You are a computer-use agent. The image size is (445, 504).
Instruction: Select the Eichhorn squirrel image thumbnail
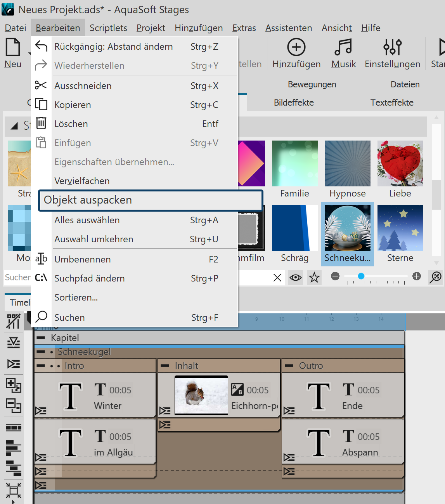(201, 395)
